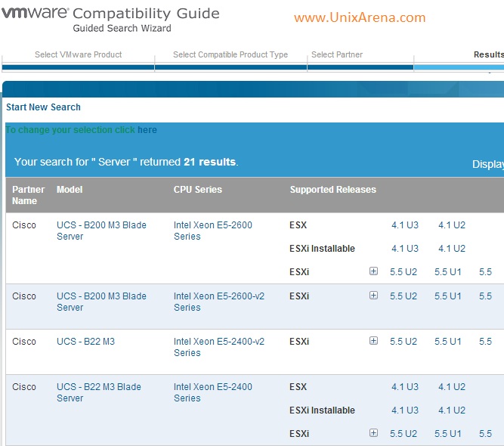
Task: Click the Partner Name column header
Action: click(28, 195)
